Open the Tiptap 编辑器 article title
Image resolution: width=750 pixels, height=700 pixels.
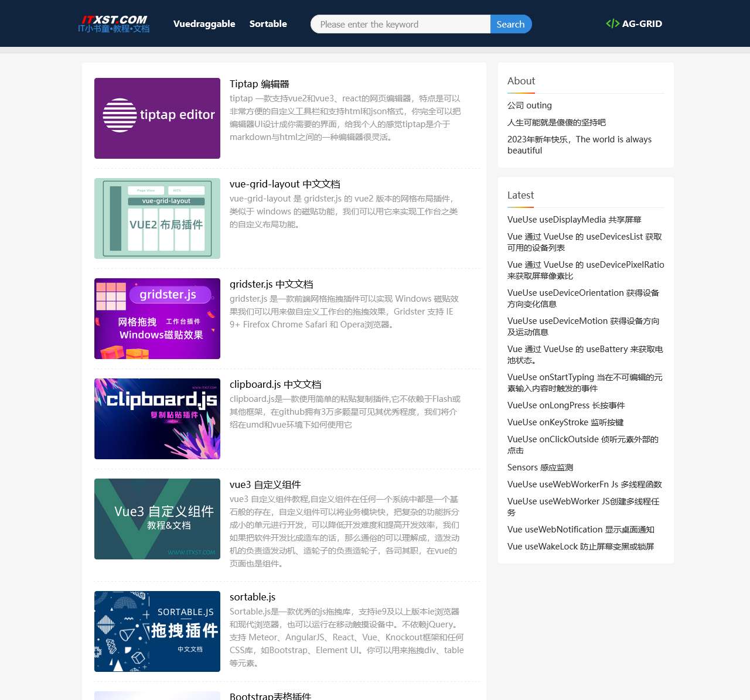tap(260, 84)
